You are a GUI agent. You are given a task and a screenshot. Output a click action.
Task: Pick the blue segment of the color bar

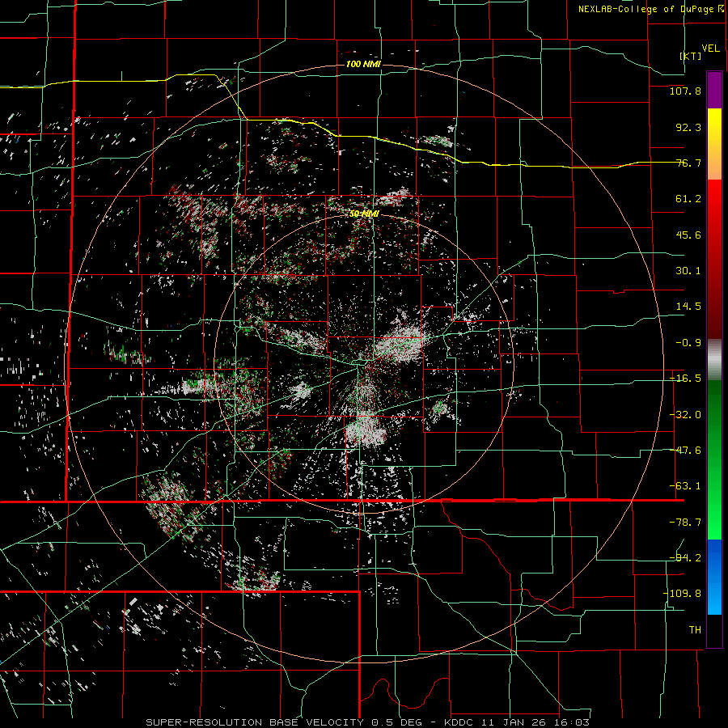pyautogui.click(x=714, y=577)
